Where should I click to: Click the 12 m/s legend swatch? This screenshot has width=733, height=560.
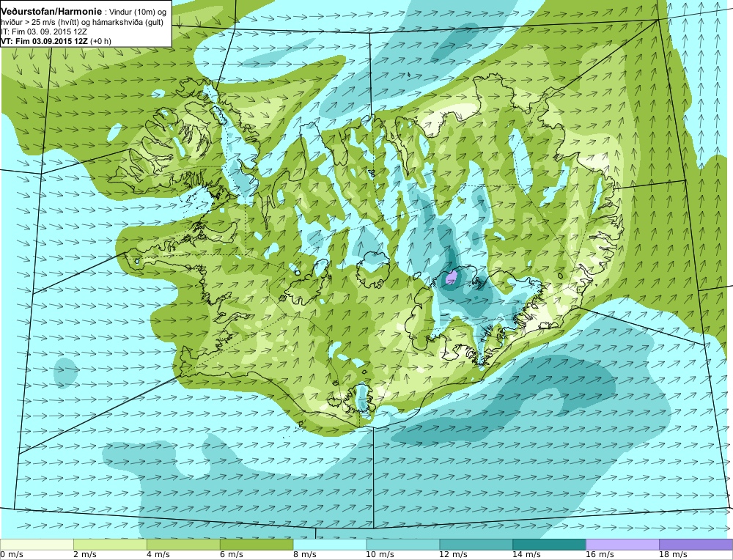[x=476, y=545]
